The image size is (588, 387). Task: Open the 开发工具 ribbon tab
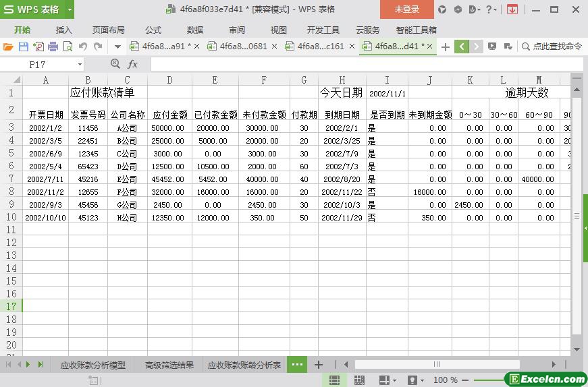pos(323,30)
